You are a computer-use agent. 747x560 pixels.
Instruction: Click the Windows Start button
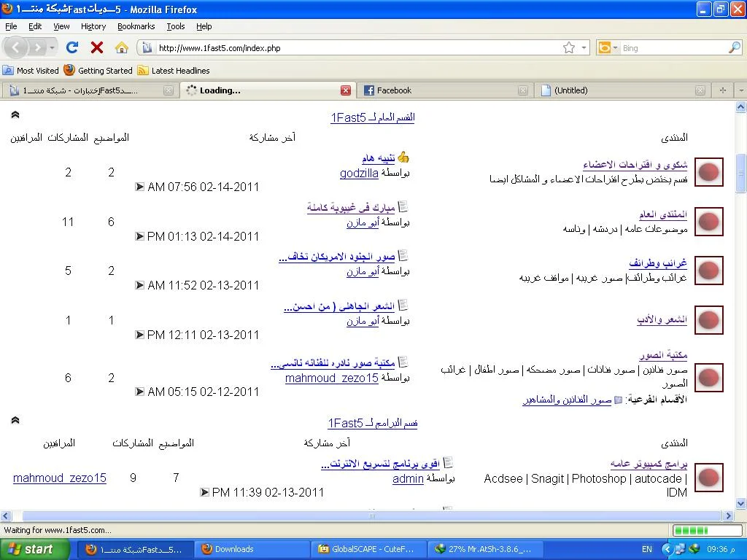coord(29,549)
